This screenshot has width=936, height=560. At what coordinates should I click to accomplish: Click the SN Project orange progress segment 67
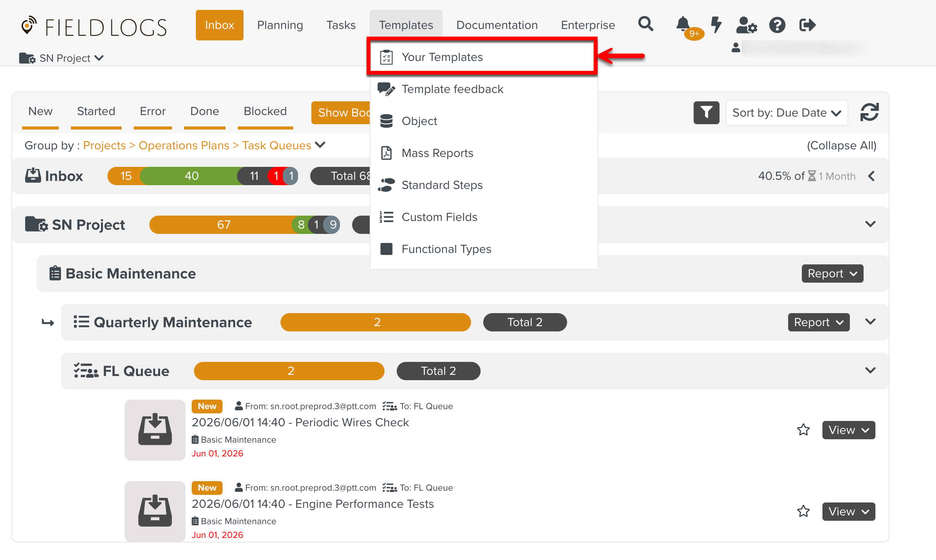coord(223,225)
